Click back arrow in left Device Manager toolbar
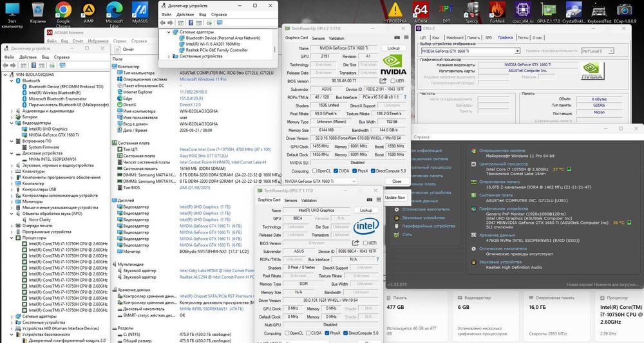 point(5,65)
